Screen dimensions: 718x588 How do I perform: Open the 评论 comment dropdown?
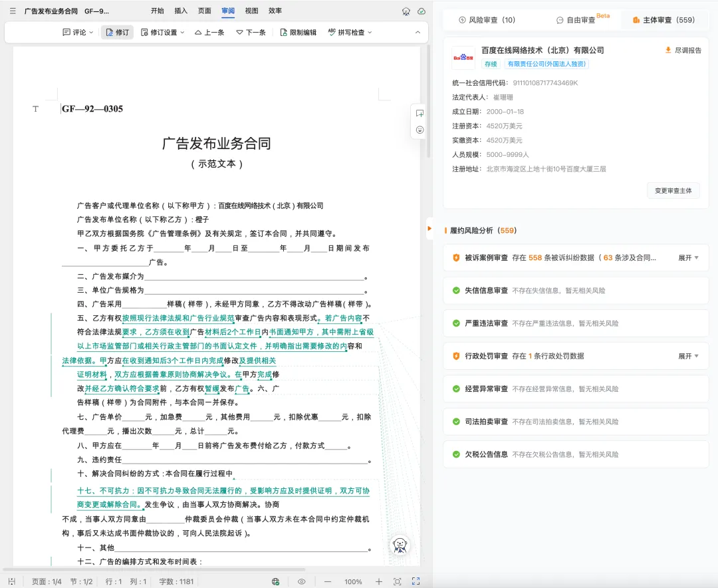pyautogui.click(x=77, y=32)
